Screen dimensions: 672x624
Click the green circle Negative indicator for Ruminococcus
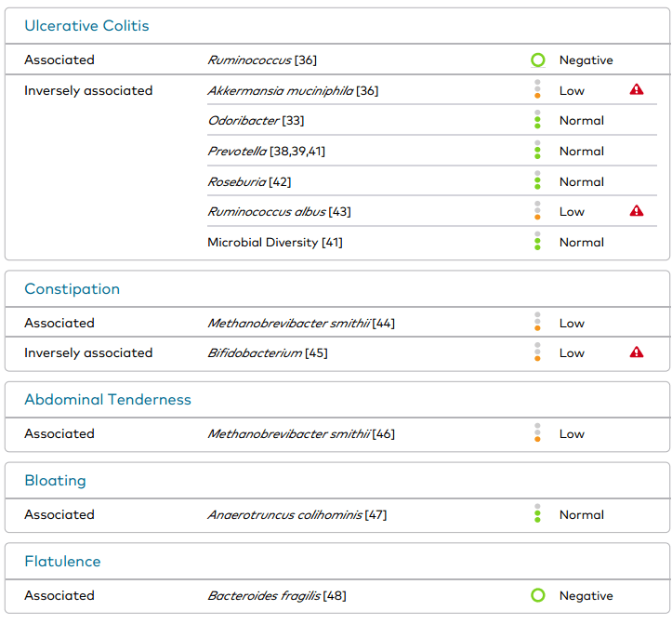click(x=537, y=60)
